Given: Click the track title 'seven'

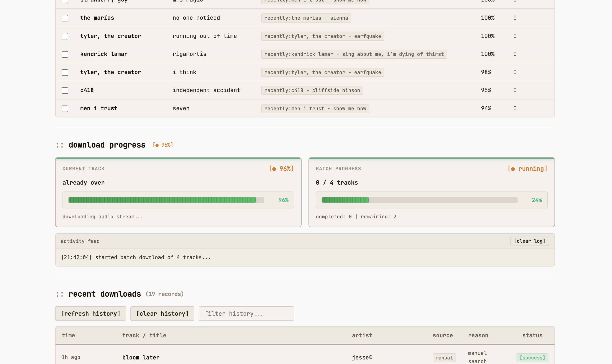Looking at the screenshot, I should 181,108.
